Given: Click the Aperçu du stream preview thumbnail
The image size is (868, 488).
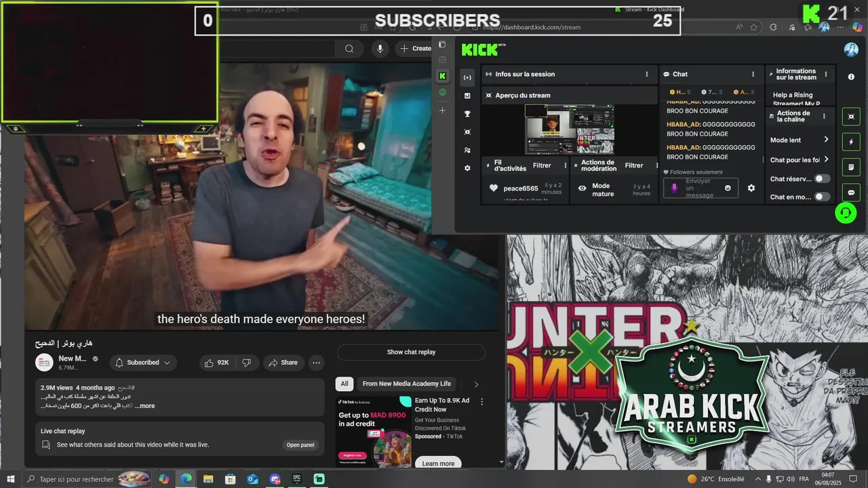Looking at the screenshot, I should (570, 129).
